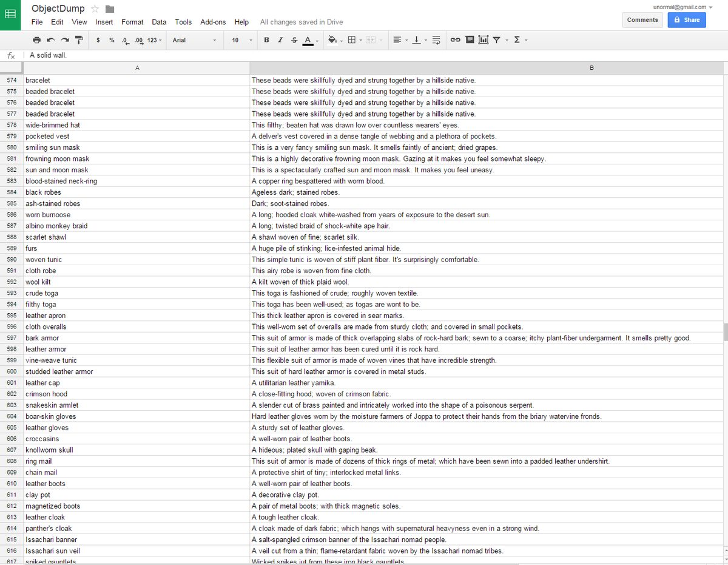Increase decimal places
Image resolution: width=728 pixels, height=565 pixels.
(138, 40)
